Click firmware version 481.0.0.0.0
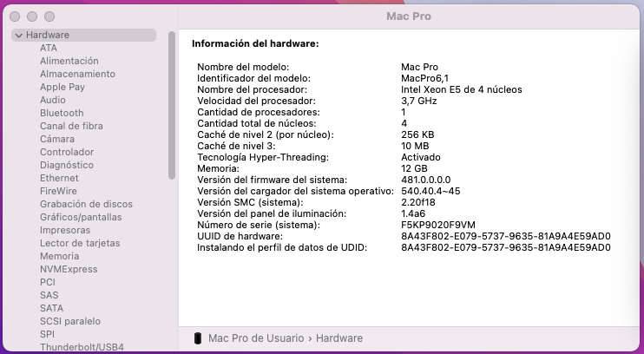The height and width of the screenshot is (354, 644). [426, 180]
